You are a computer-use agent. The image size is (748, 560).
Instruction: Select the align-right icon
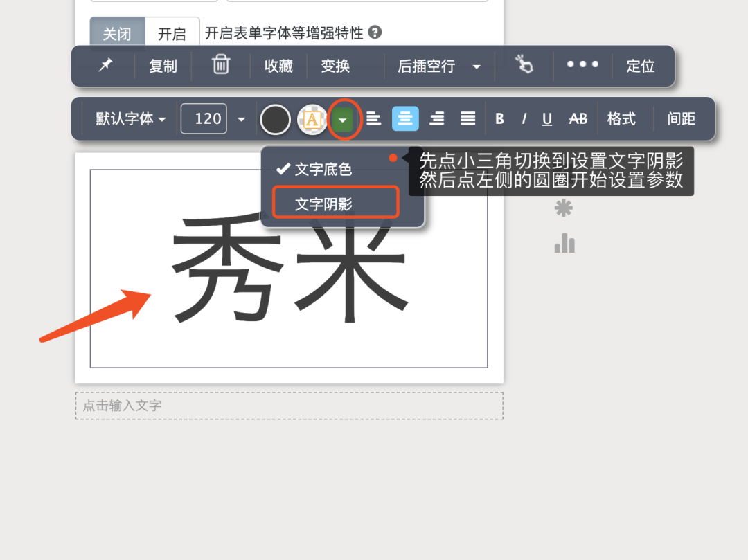coord(436,118)
